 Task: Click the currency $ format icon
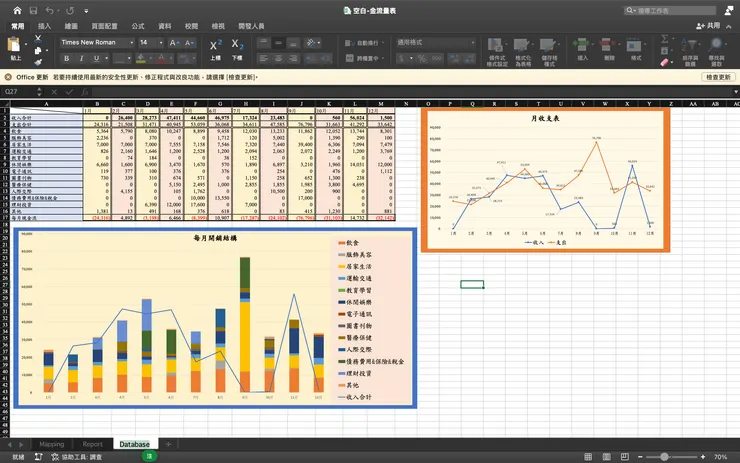402,59
